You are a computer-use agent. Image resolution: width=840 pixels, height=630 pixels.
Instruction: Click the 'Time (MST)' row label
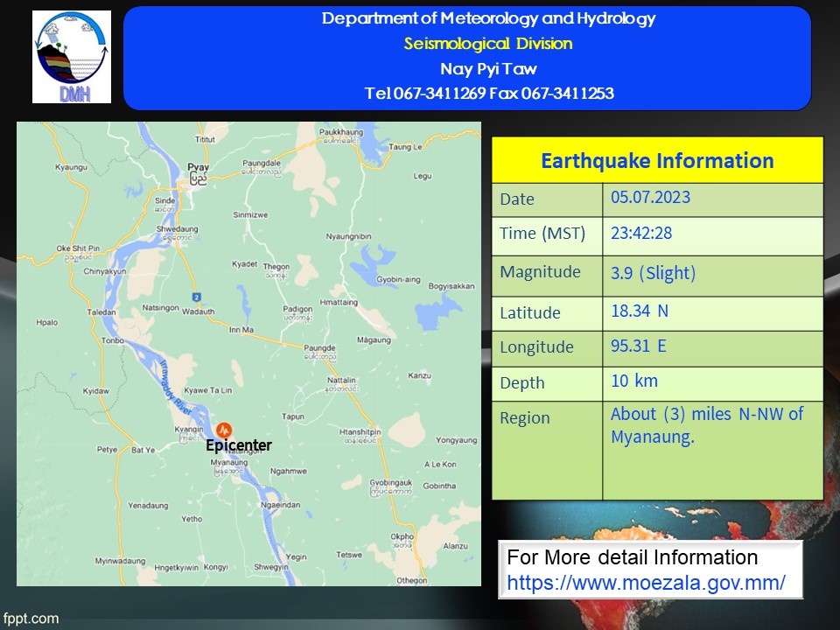click(542, 234)
